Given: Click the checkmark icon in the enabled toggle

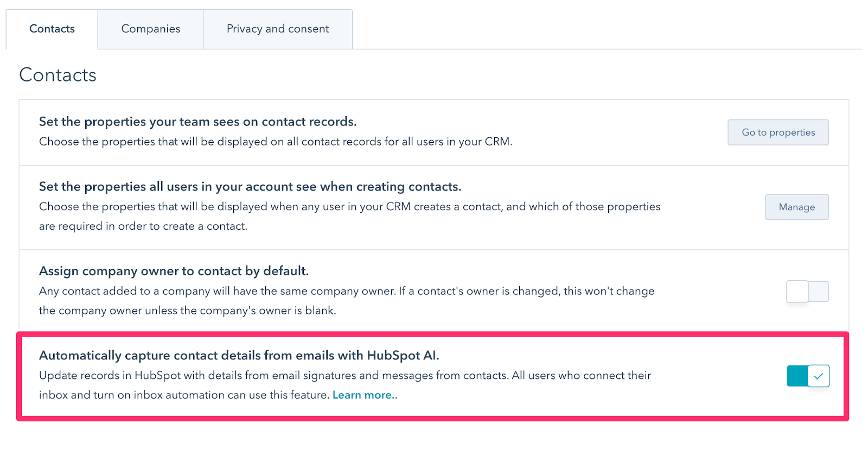Looking at the screenshot, I should click(x=819, y=376).
